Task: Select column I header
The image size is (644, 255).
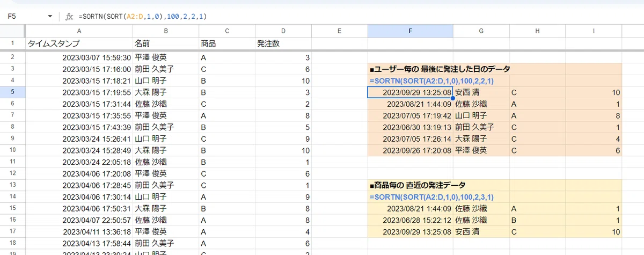Action: [x=594, y=32]
